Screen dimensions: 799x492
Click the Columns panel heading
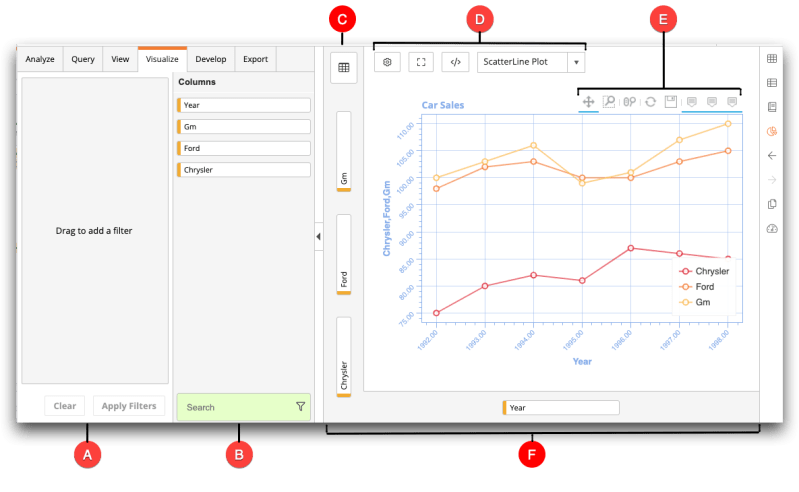pos(197,82)
